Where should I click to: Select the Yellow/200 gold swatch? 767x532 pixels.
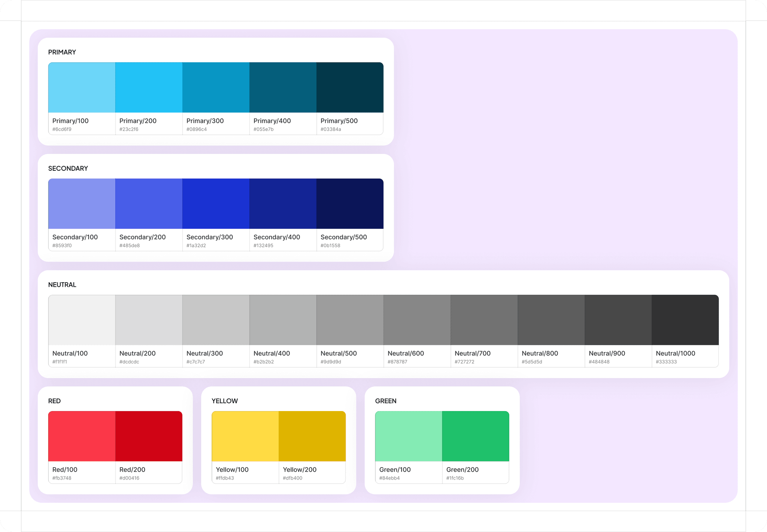(312, 436)
